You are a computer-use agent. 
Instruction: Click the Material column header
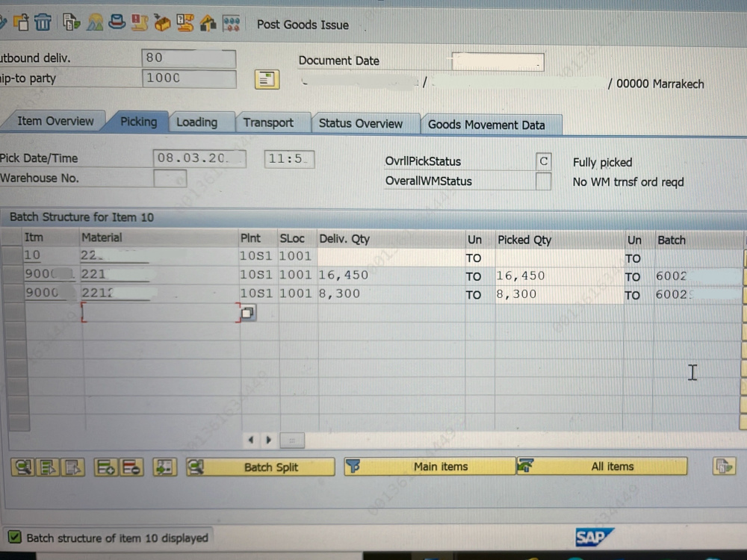(x=158, y=237)
